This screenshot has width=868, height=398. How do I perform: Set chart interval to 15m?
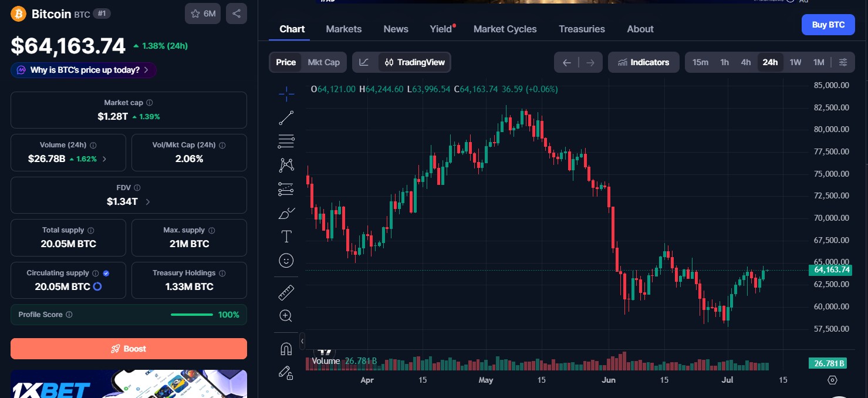[x=700, y=62]
